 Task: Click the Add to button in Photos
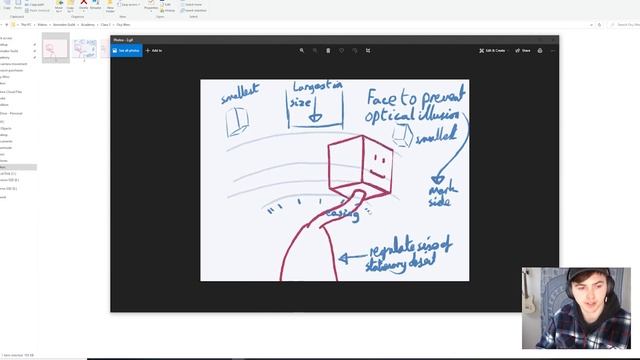(154, 51)
